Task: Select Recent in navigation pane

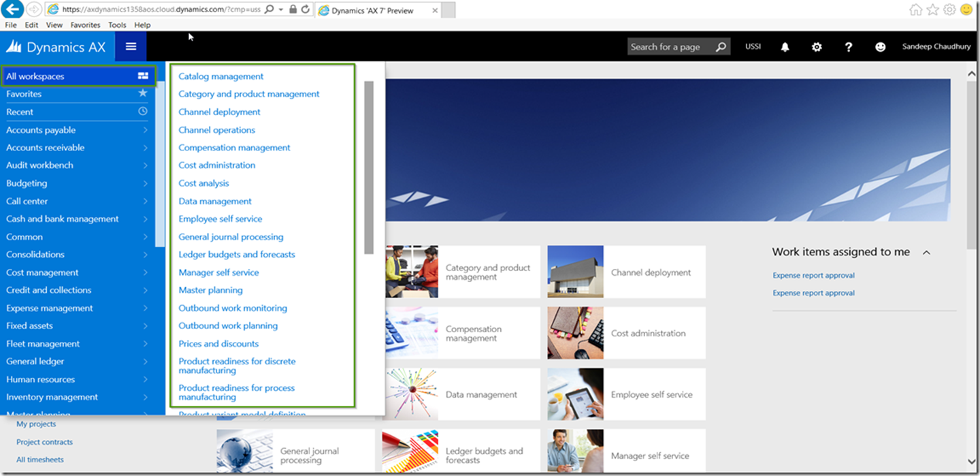Action: 77,112
